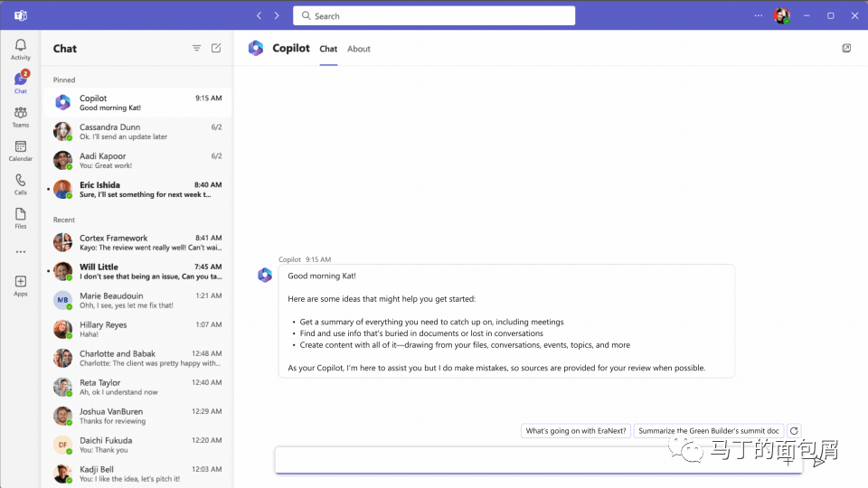Go forward with the right arrow
The width and height of the screenshot is (868, 488).
tap(277, 15)
